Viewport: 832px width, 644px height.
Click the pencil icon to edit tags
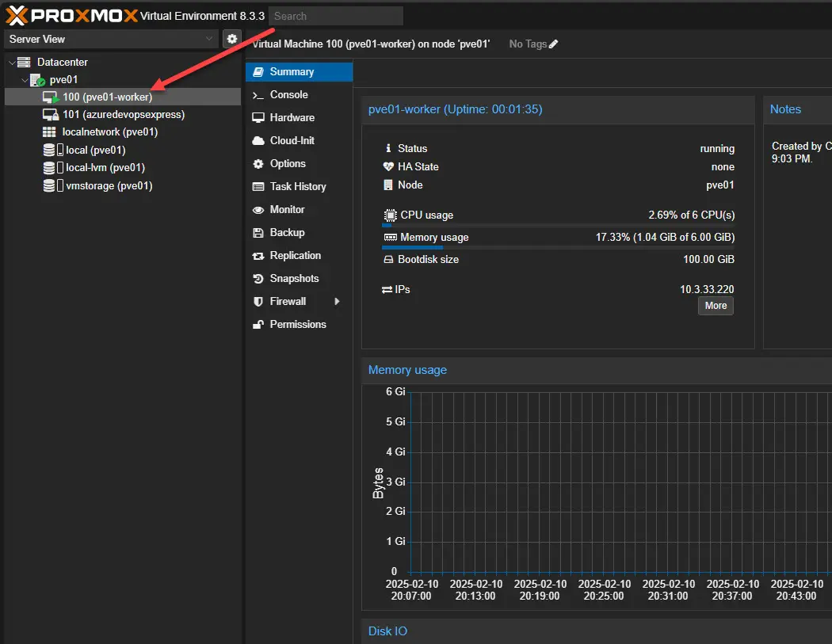pyautogui.click(x=554, y=44)
